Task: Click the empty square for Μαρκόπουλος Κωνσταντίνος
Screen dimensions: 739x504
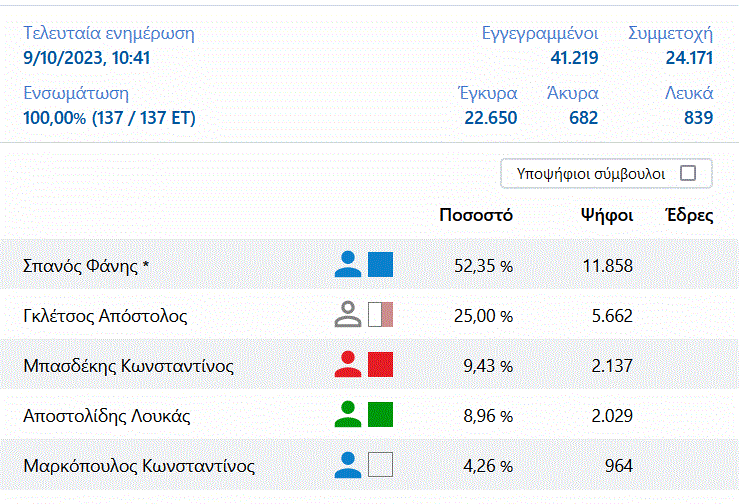Action: (380, 465)
